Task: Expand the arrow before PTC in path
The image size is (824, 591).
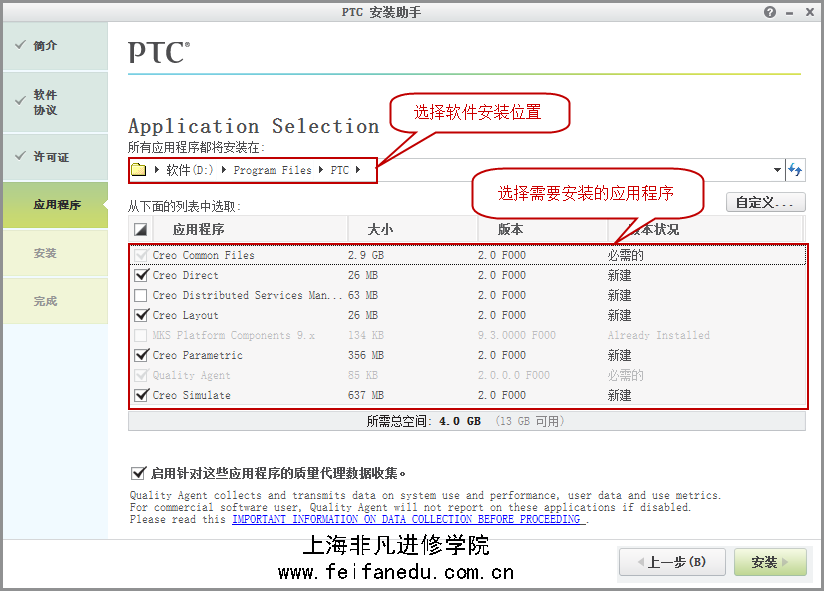Action: (321, 170)
